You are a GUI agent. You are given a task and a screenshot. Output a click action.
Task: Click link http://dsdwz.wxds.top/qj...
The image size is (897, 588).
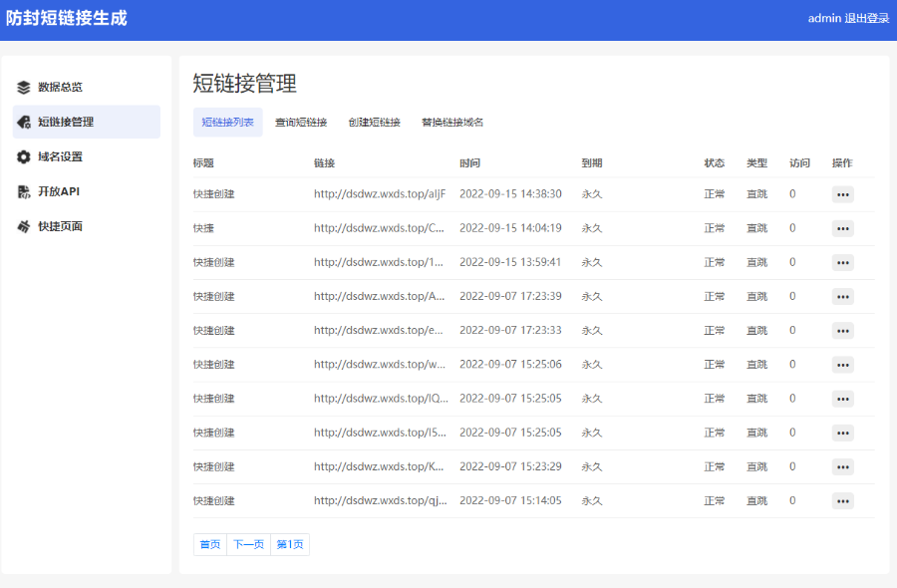pos(381,500)
